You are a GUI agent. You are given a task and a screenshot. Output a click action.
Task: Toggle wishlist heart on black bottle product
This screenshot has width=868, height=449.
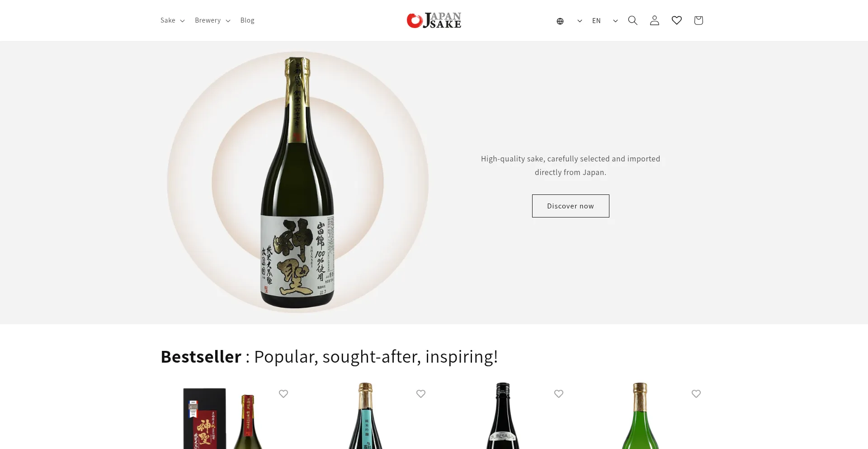tap(559, 394)
